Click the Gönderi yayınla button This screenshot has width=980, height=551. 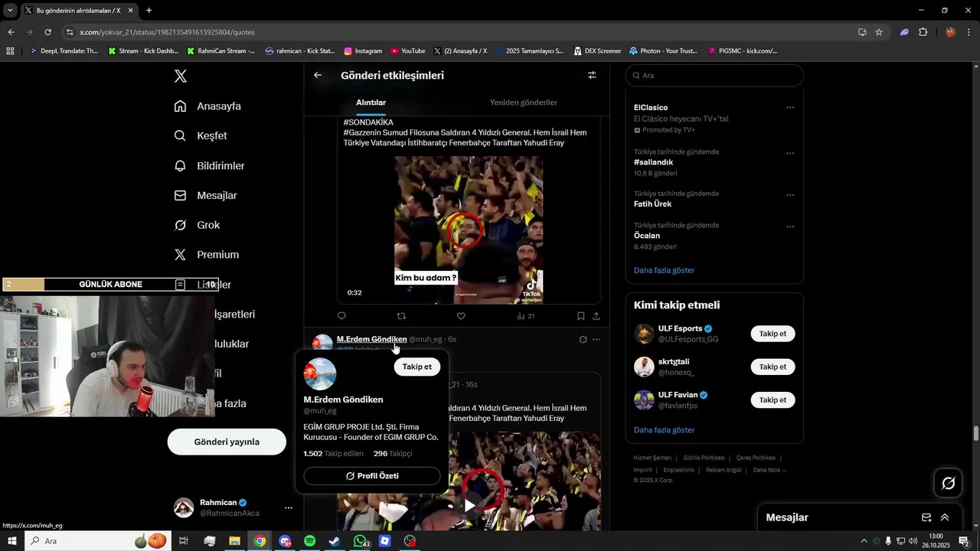pos(227,442)
